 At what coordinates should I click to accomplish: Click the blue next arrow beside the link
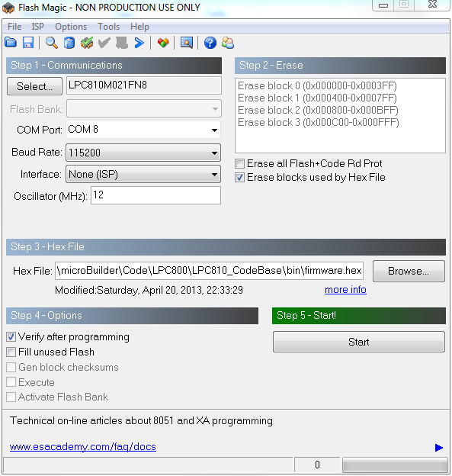438,448
